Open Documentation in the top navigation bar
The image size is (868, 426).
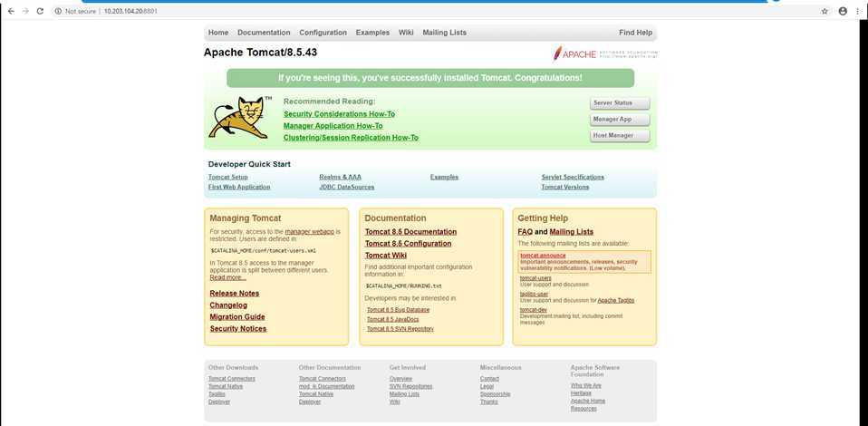[x=264, y=33]
